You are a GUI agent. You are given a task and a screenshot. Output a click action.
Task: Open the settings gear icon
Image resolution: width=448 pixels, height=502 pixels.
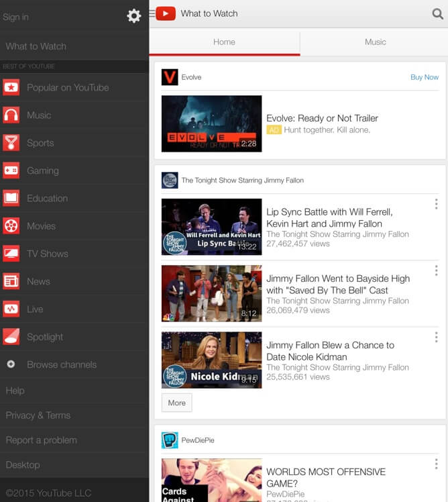click(134, 16)
